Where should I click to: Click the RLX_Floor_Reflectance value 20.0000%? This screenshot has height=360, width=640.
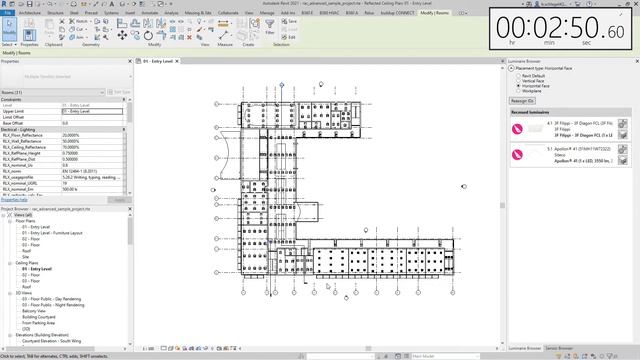click(92, 135)
